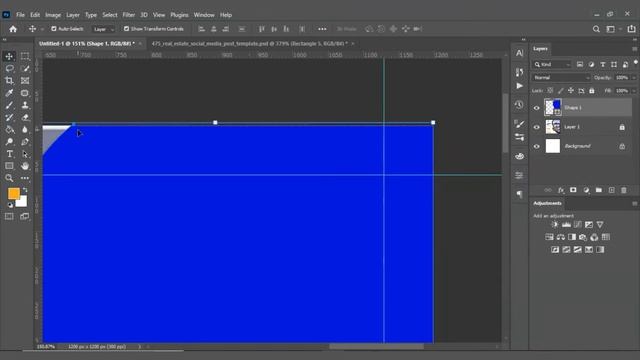Select the Horizontal Type tool
Screen dimensions: 640x360
pyautogui.click(x=9, y=154)
